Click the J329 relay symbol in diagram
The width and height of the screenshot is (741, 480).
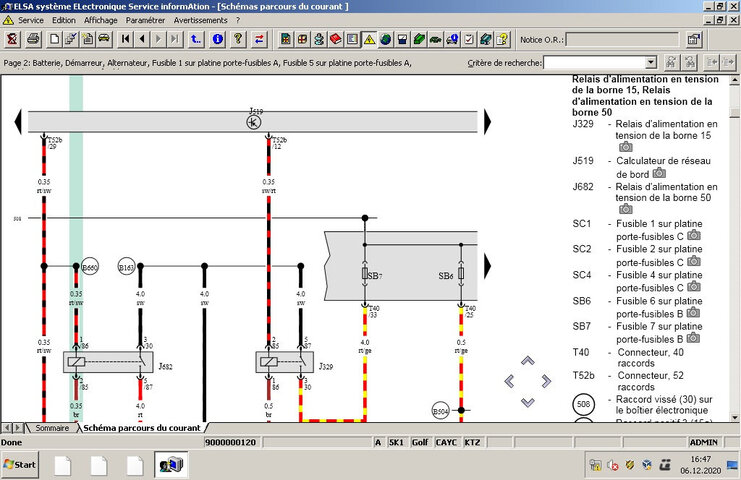[284, 362]
